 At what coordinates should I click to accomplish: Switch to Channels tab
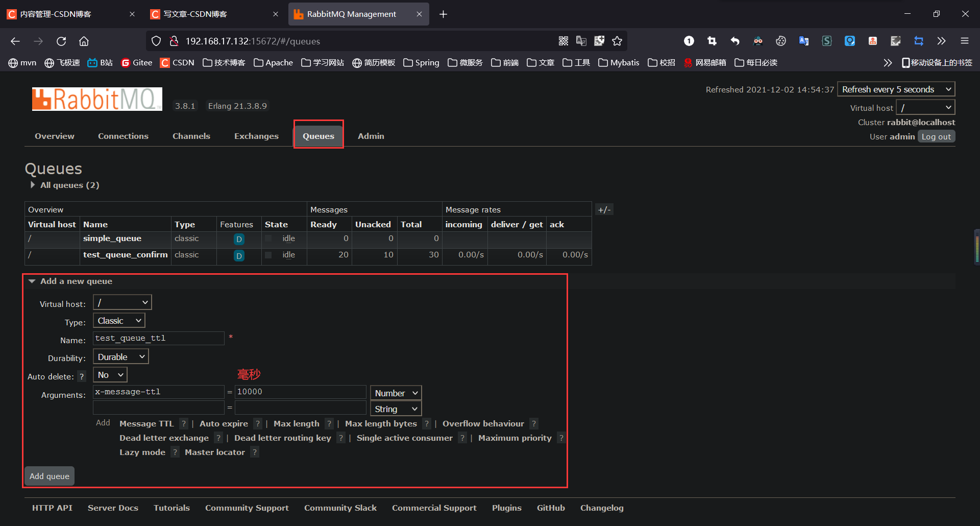coord(191,136)
